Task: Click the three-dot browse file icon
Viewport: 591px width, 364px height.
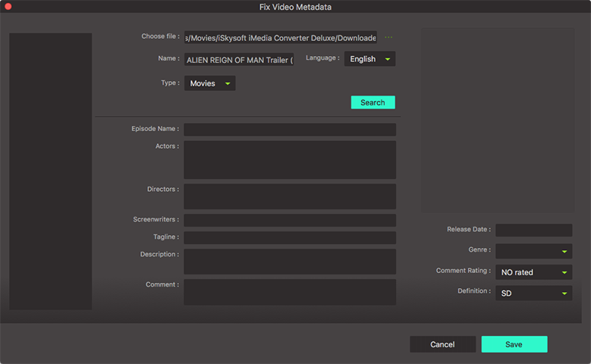Action: pos(389,37)
